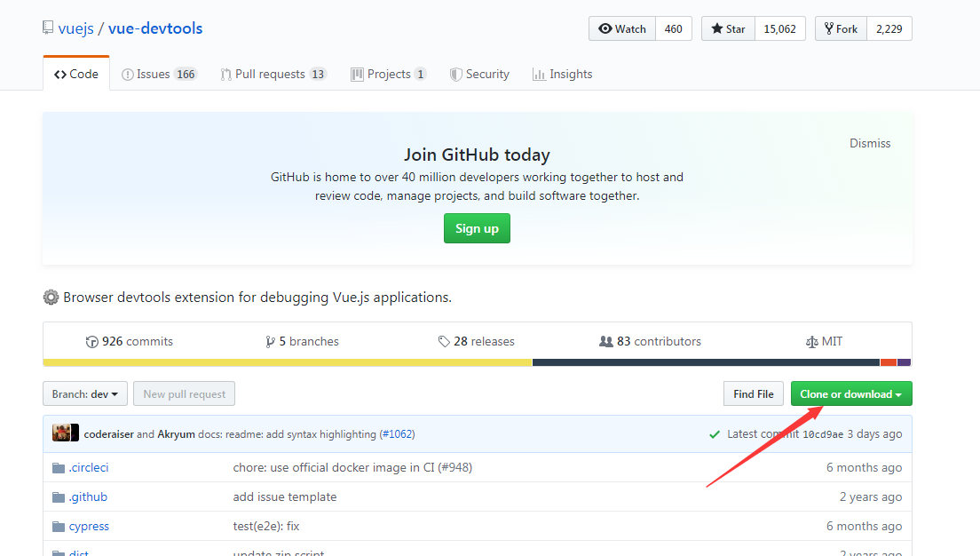Click the commits history clock icon
Image resolution: width=980 pixels, height=556 pixels.
pos(92,341)
